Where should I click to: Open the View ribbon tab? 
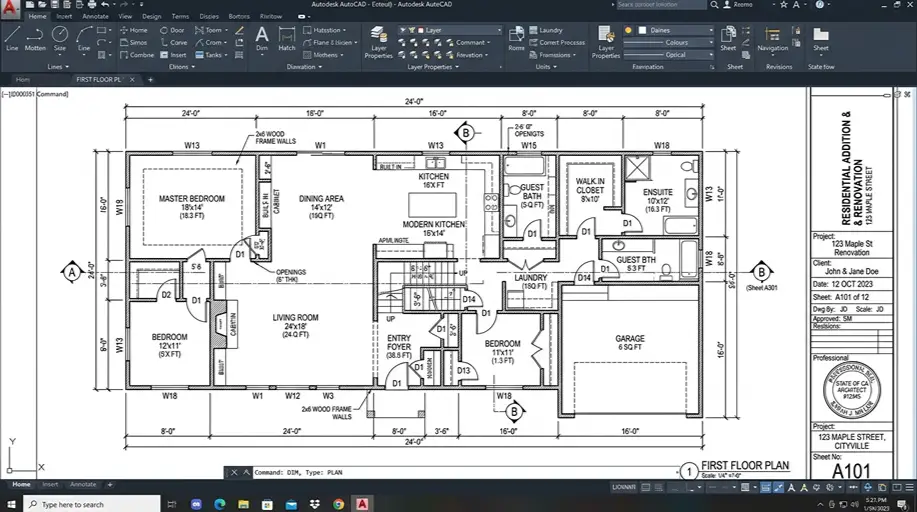coord(125,16)
